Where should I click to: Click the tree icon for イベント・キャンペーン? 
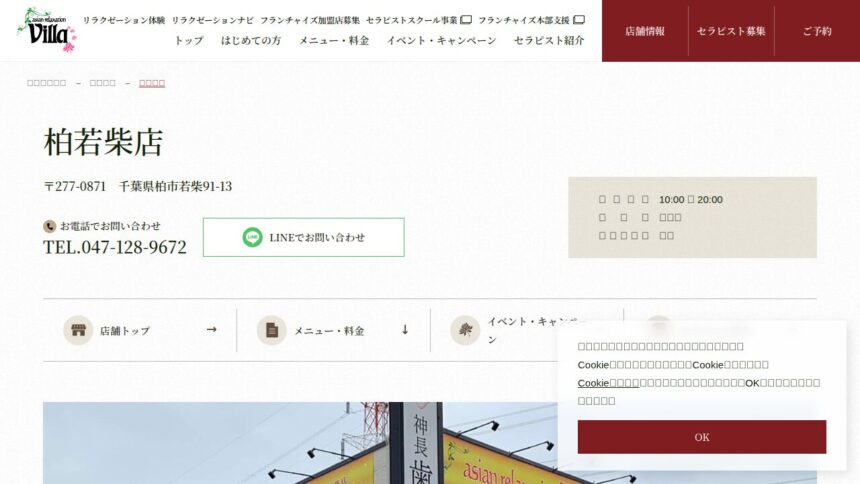click(465, 330)
